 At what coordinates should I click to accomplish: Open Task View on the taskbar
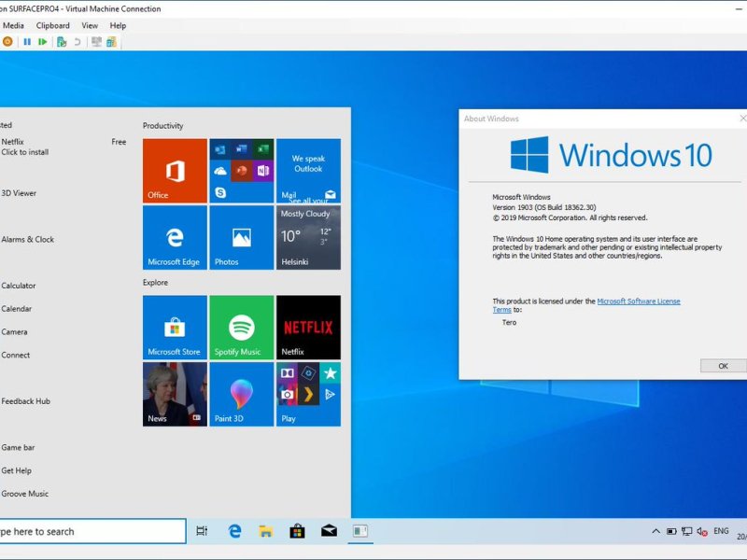[202, 531]
